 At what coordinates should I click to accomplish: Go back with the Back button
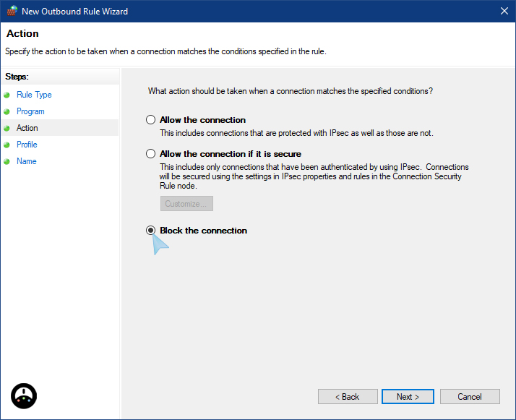click(x=348, y=397)
